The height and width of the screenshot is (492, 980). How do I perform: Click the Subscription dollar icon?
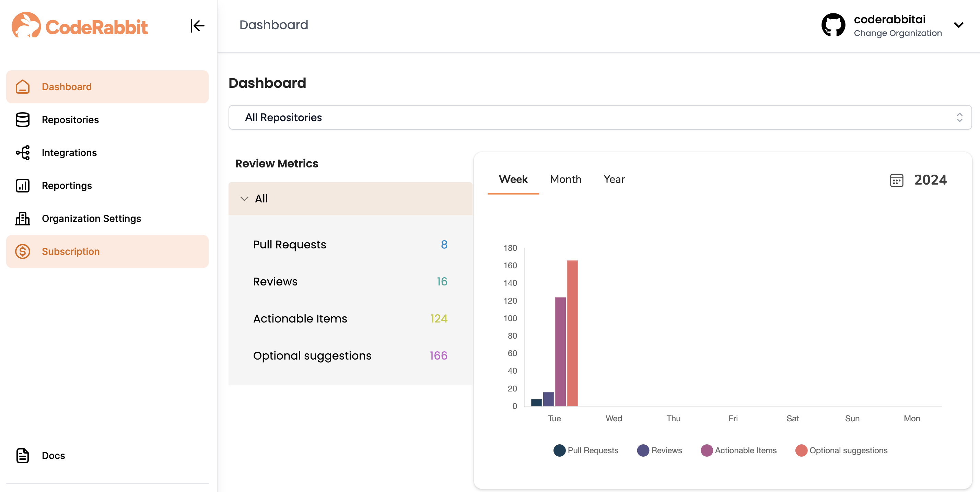22,251
